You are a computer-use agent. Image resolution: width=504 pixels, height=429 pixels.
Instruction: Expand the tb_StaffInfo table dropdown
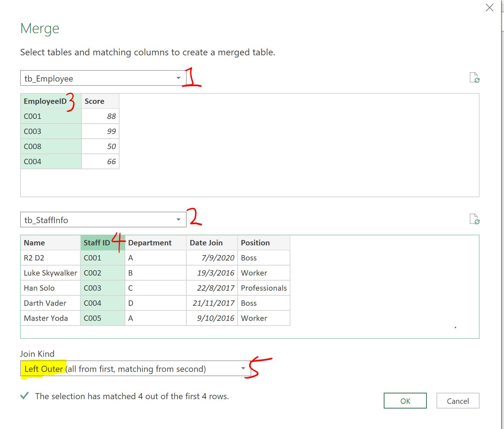tap(178, 220)
